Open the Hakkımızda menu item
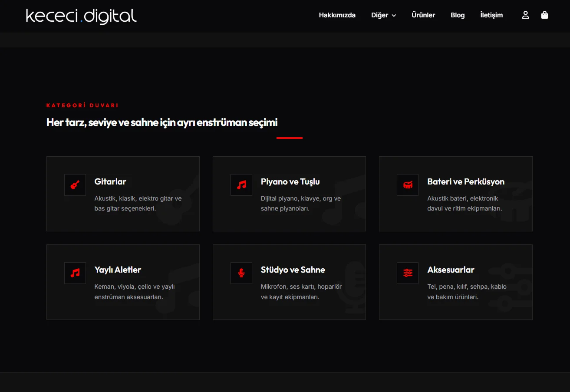The height and width of the screenshot is (392, 570). click(337, 15)
